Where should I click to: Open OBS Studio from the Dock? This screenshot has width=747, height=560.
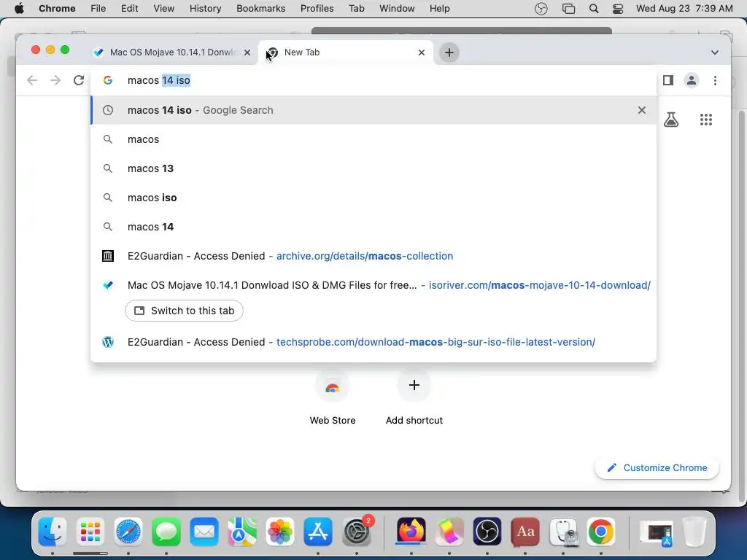(x=487, y=532)
